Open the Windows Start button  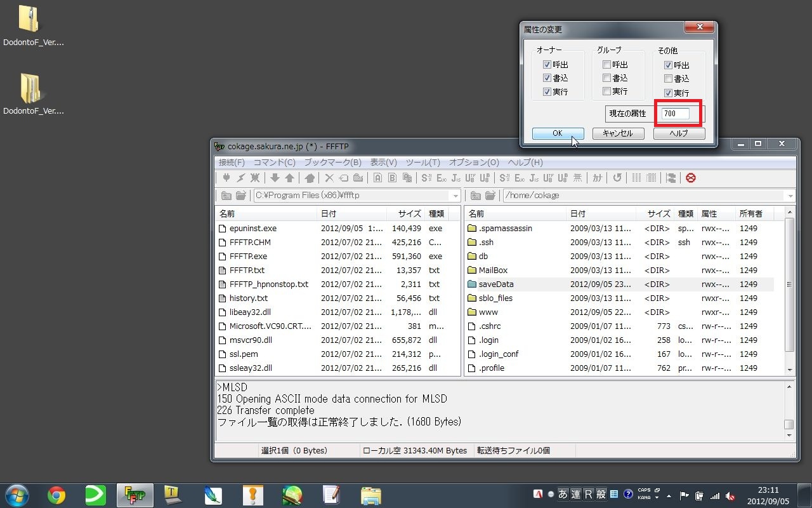point(16,495)
